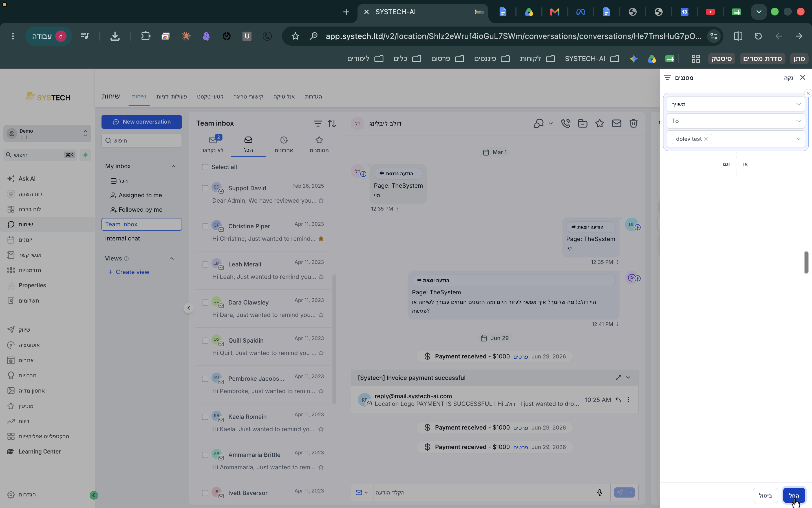Image resolution: width=812 pixels, height=508 pixels.
Task: Click the browser downloads icon
Action: tap(115, 36)
